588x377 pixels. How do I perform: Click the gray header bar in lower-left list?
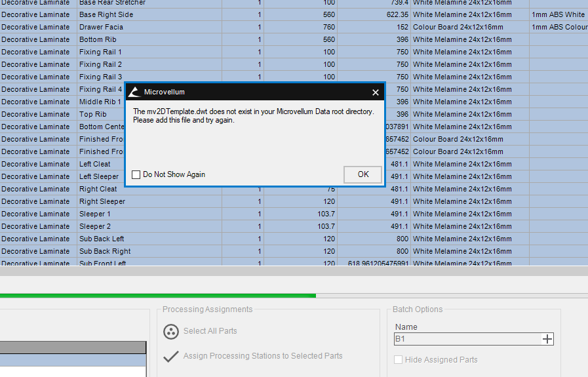[73, 347]
